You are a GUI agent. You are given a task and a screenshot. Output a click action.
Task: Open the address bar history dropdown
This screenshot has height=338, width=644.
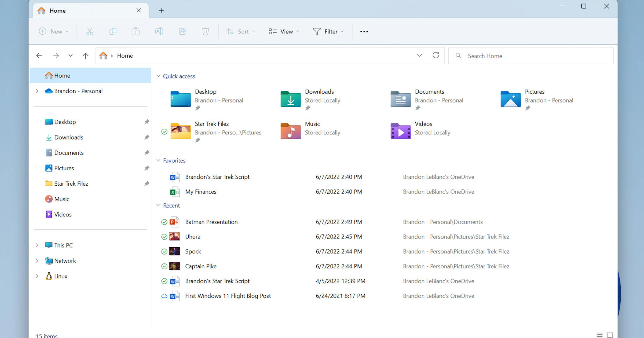pyautogui.click(x=419, y=55)
